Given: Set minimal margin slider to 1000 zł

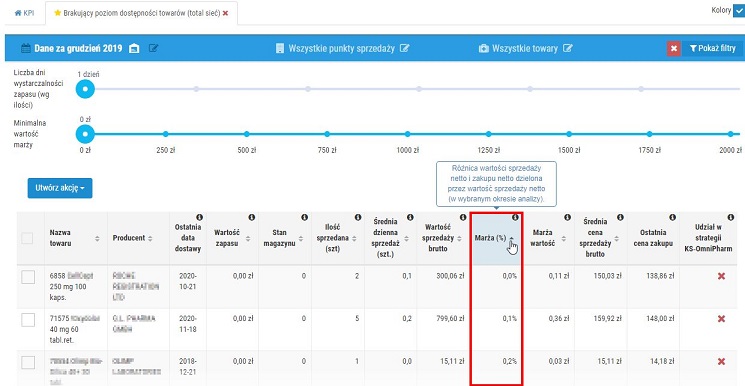Looking at the screenshot, I should (408, 134).
